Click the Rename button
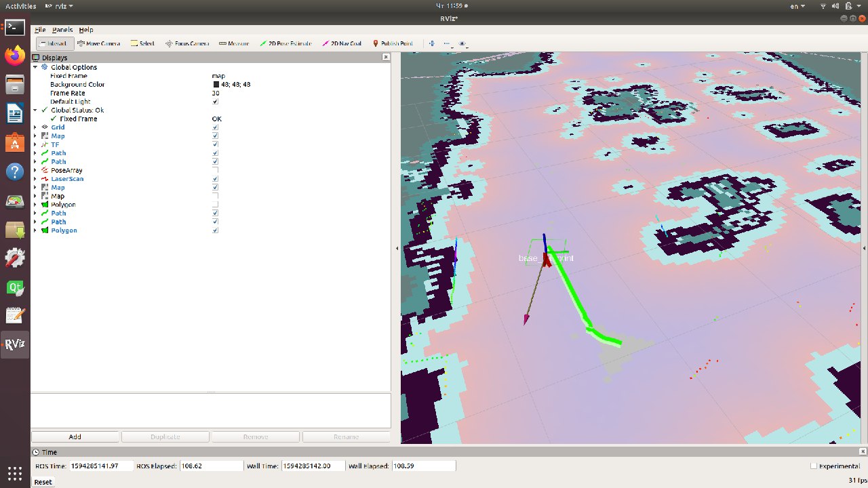This screenshot has width=868, height=488. coord(346,436)
